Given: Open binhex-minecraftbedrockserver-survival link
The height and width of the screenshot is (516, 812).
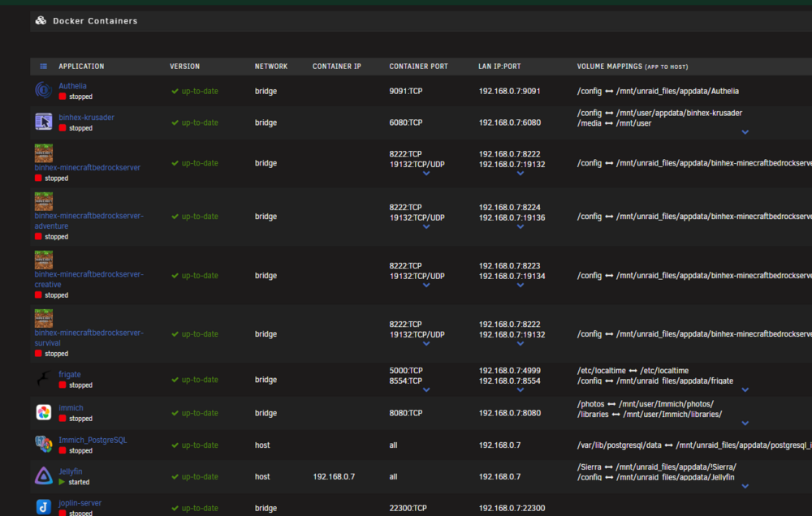Looking at the screenshot, I should [89, 338].
